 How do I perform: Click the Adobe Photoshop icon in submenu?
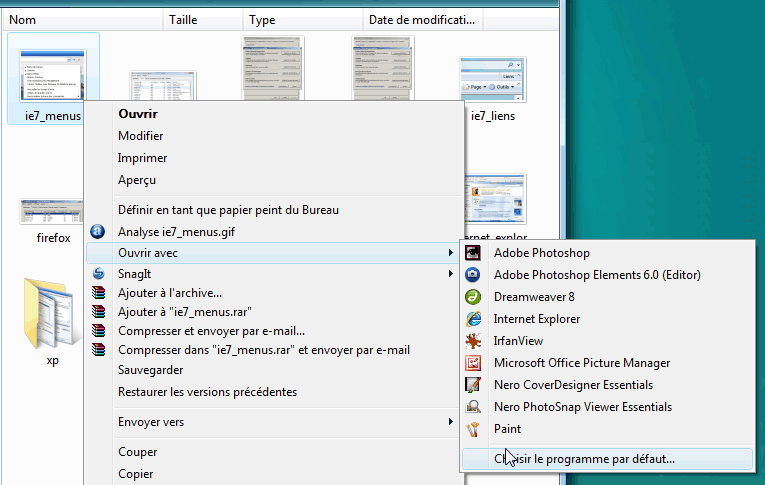(x=474, y=253)
